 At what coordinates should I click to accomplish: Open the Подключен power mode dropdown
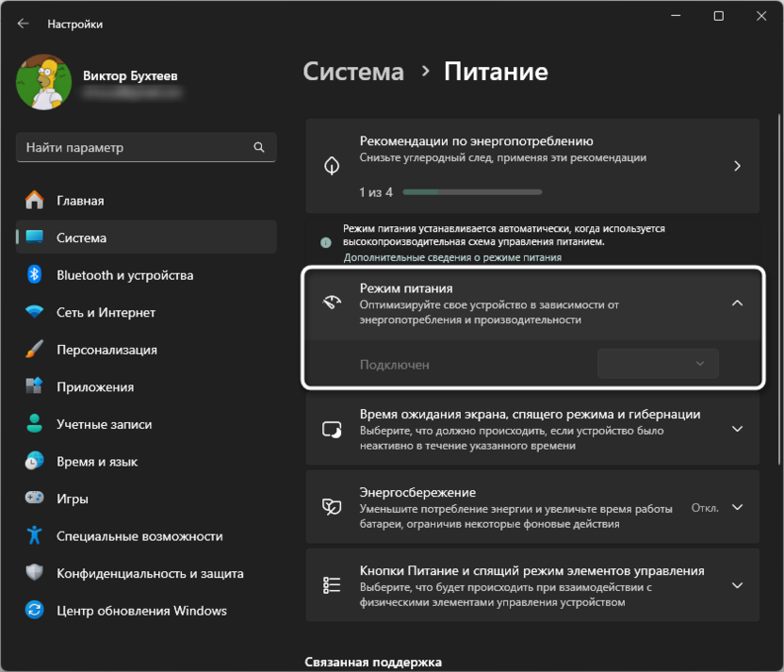[658, 364]
